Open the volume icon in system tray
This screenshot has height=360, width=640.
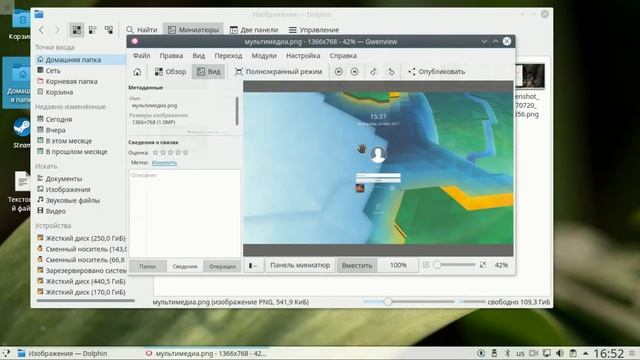[x=560, y=353]
